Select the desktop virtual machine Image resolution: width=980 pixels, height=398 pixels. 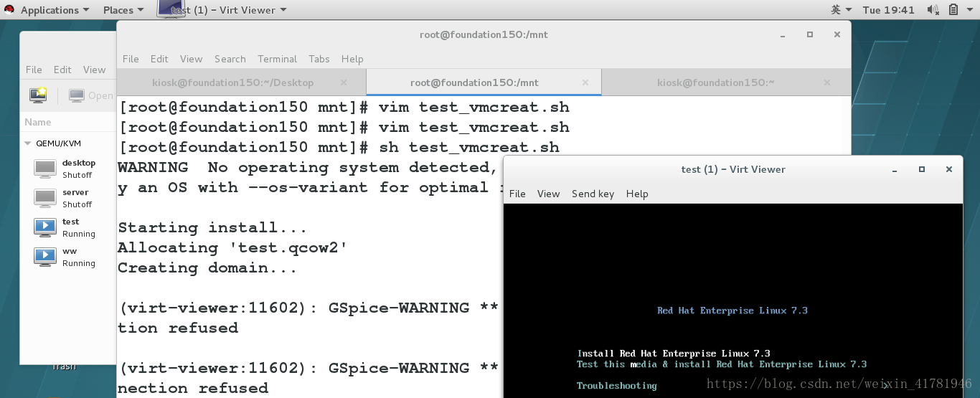click(68, 169)
